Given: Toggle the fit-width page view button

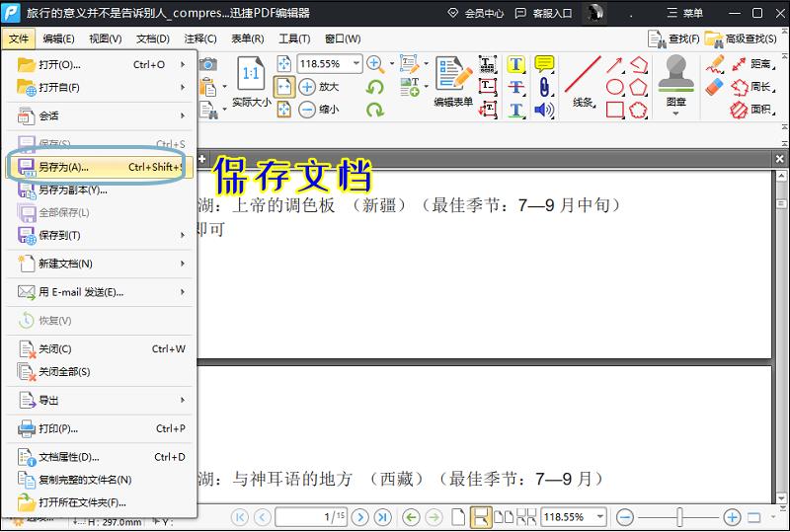Looking at the screenshot, I should pos(283,87).
